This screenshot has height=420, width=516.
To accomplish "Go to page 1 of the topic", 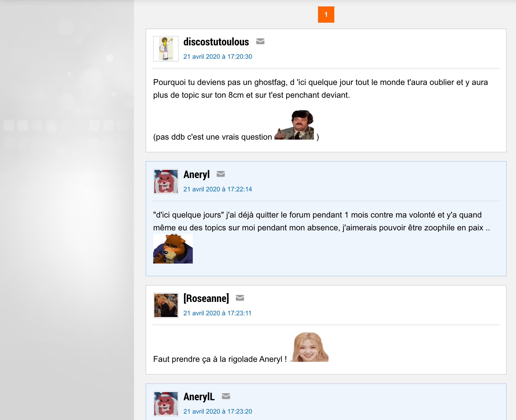I will 326,15.
